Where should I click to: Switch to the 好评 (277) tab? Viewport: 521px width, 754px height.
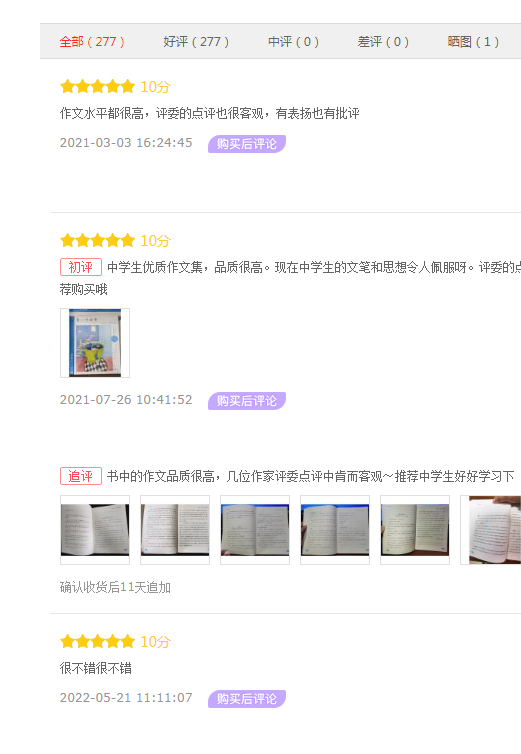pos(196,42)
